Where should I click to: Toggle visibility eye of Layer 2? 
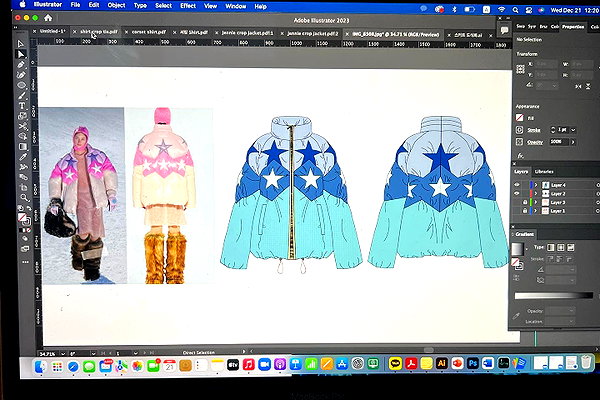[x=517, y=194]
